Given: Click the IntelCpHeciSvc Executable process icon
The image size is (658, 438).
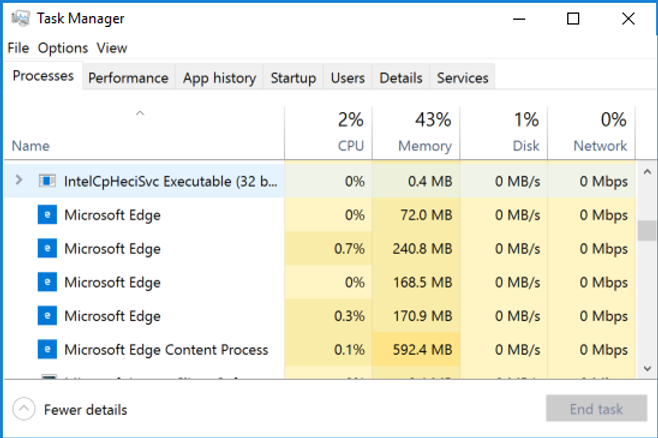Looking at the screenshot, I should 47,181.
